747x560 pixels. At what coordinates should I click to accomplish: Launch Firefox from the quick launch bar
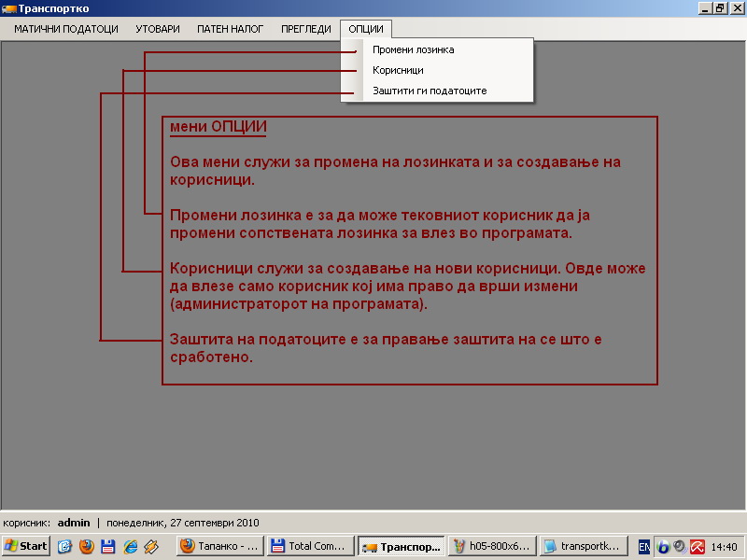(x=86, y=546)
